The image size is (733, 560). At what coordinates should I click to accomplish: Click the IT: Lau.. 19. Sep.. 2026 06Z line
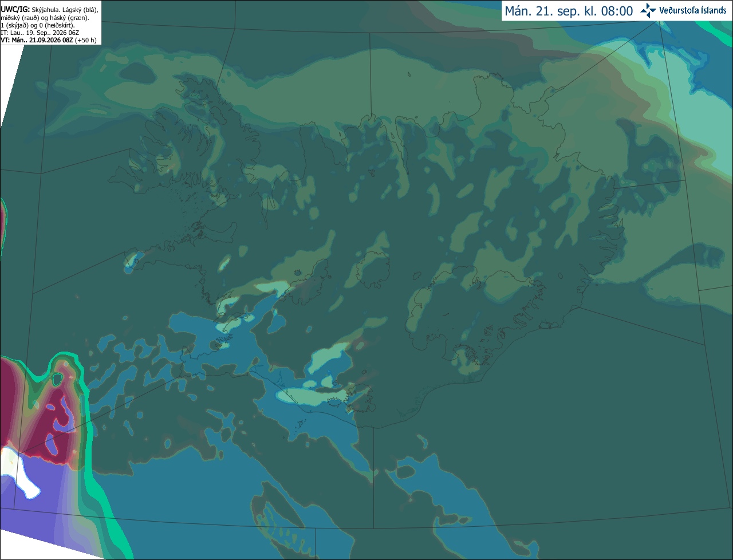point(40,33)
